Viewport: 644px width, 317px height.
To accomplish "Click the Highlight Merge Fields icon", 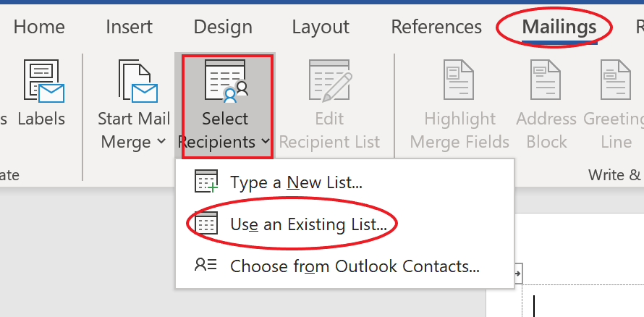I will click(459, 81).
